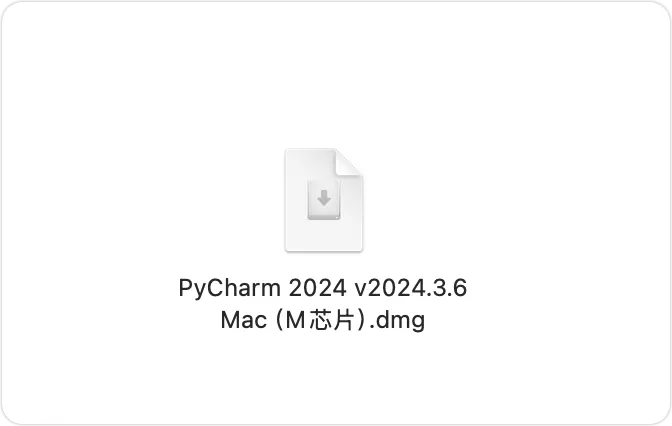
Task: Click the opening parenthesis before M芯片
Action: click(x=279, y=320)
